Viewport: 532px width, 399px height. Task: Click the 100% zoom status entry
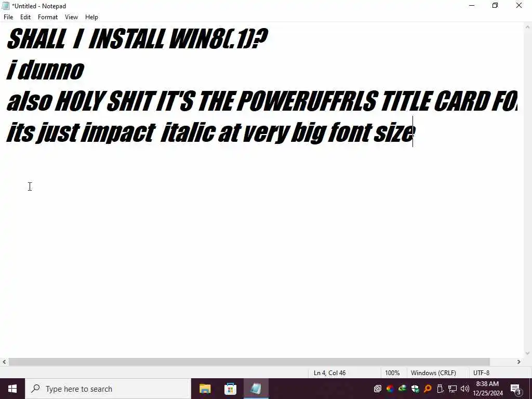coord(392,373)
